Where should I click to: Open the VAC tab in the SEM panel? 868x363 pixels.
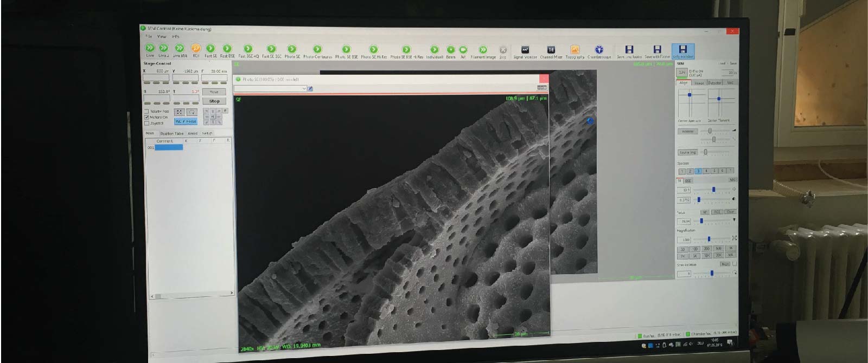click(x=730, y=83)
